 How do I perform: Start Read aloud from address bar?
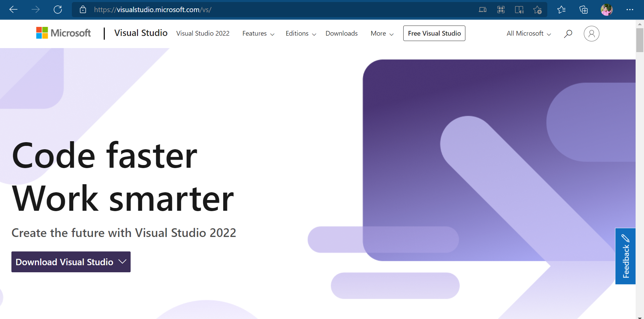click(x=519, y=10)
